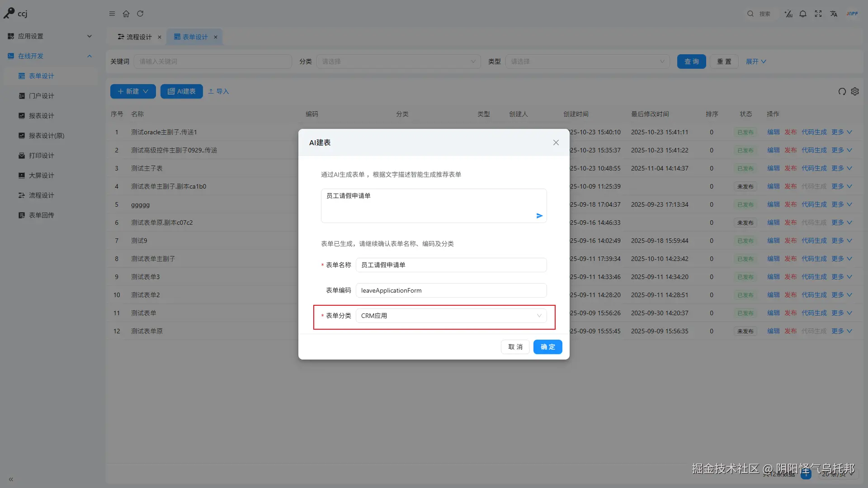Click the ccj logo
Image resolution: width=868 pixels, height=488 pixels.
pos(16,14)
